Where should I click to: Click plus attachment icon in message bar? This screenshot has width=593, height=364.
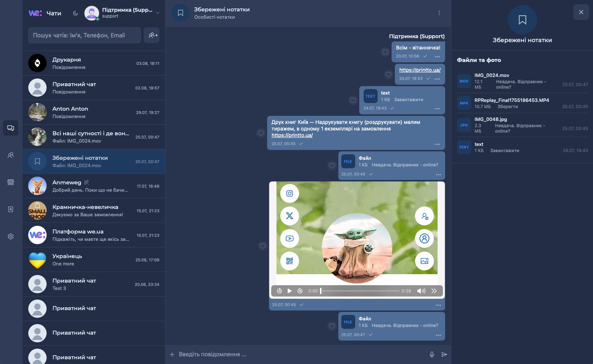coord(172,354)
